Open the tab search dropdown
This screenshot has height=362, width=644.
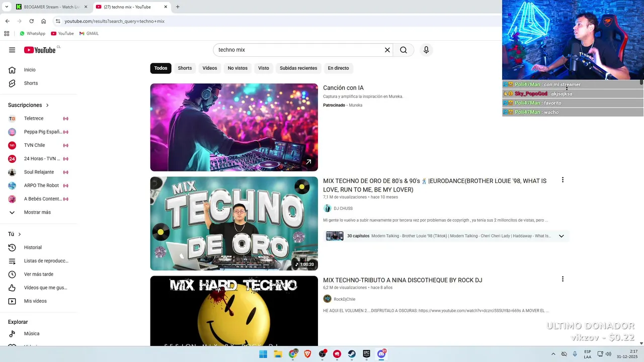click(7, 7)
